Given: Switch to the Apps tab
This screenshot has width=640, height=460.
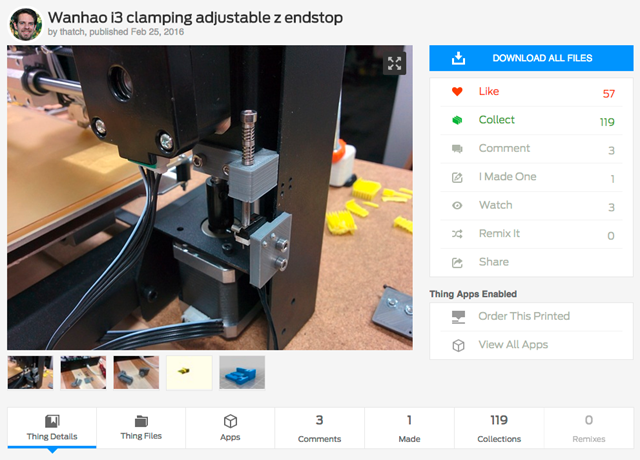Looking at the screenshot, I should click(x=230, y=428).
